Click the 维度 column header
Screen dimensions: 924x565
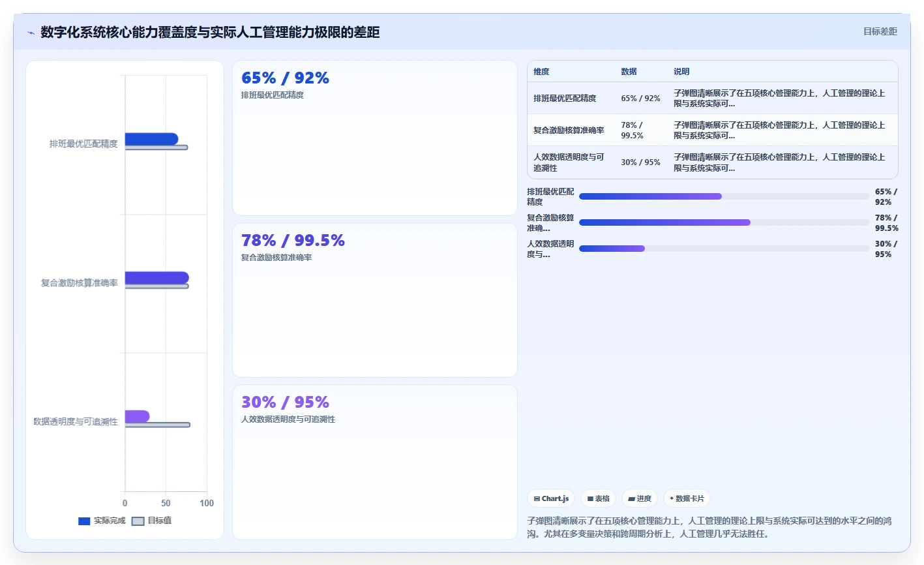click(541, 72)
